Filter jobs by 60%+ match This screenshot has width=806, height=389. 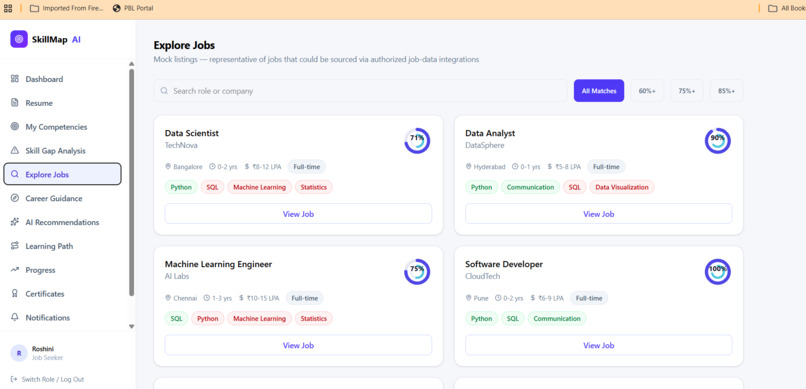[647, 90]
